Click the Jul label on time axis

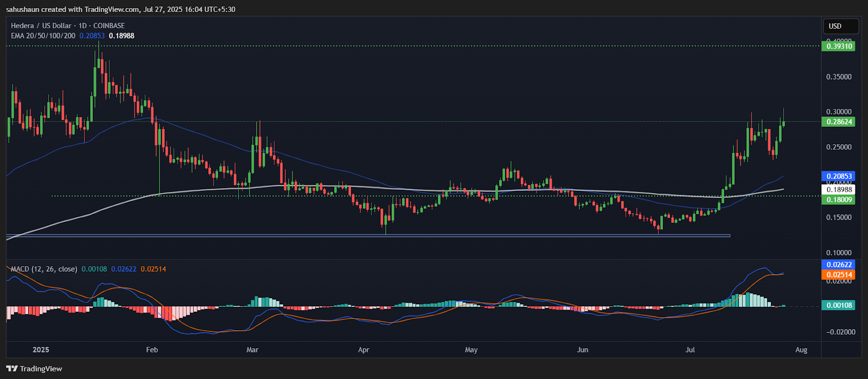[x=690, y=350]
